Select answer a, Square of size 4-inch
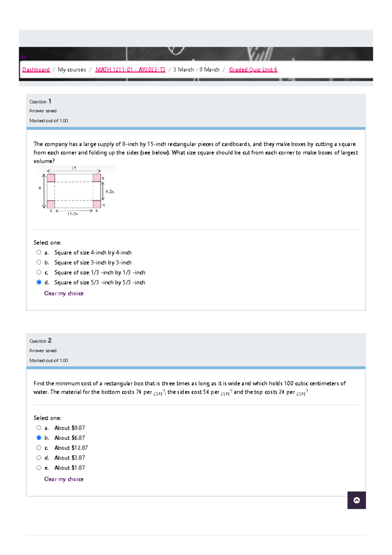Image resolution: width=392 pixels, height=555 pixels. pyautogui.click(x=39, y=252)
